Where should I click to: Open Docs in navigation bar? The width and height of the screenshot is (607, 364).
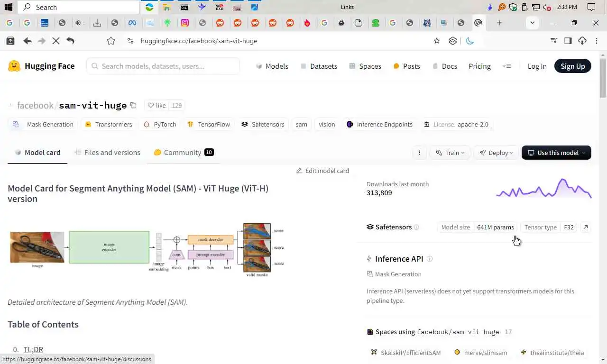(445, 66)
